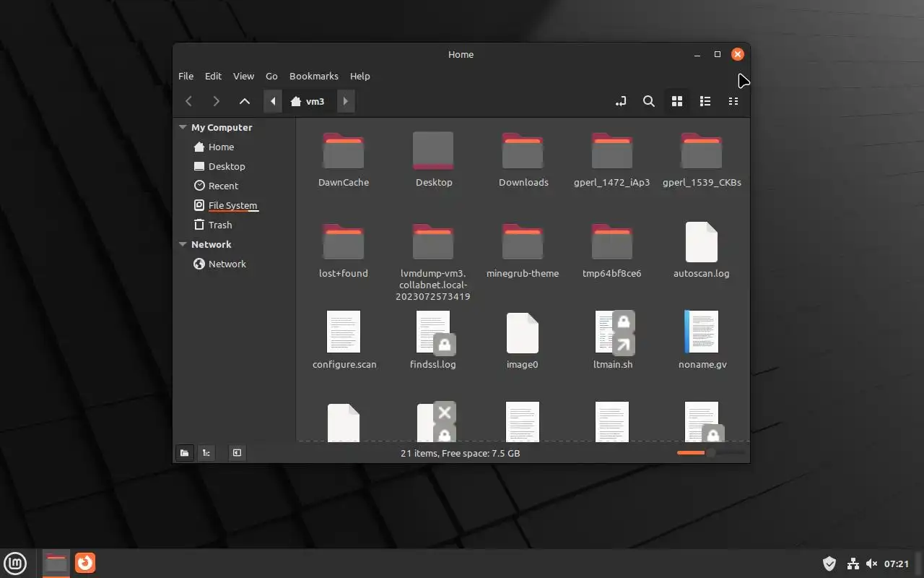Select the DawnCache folder
924x578 pixels.
(x=344, y=160)
